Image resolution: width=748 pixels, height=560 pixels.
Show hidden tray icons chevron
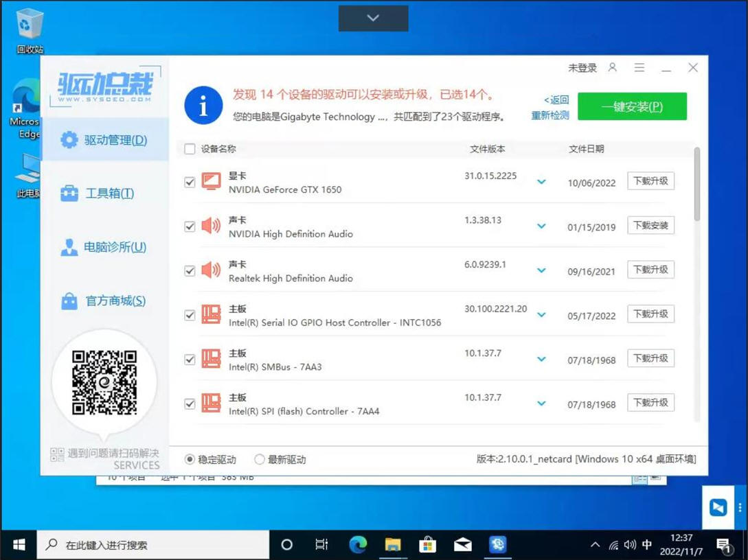point(596,544)
